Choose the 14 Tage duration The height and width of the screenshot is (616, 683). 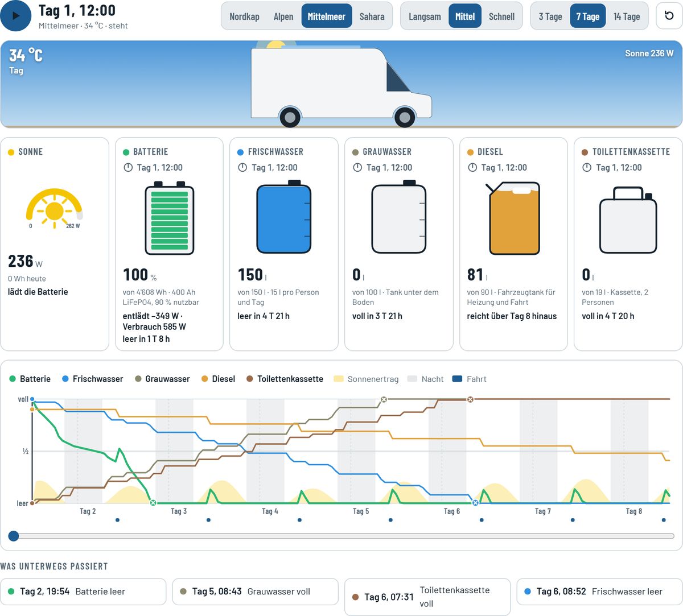(627, 16)
